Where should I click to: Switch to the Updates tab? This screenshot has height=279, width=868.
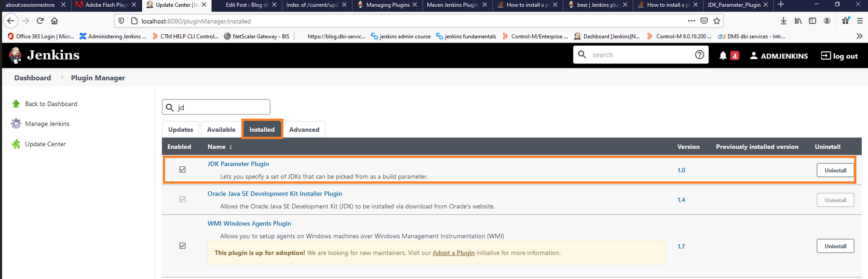(181, 129)
